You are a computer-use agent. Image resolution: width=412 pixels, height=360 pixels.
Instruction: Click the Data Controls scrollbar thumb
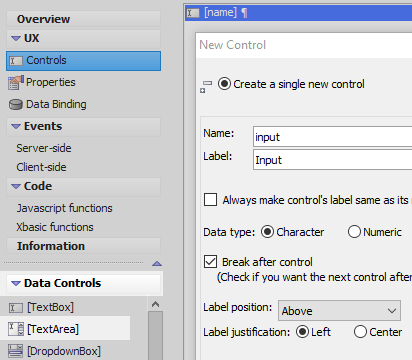[155, 336]
